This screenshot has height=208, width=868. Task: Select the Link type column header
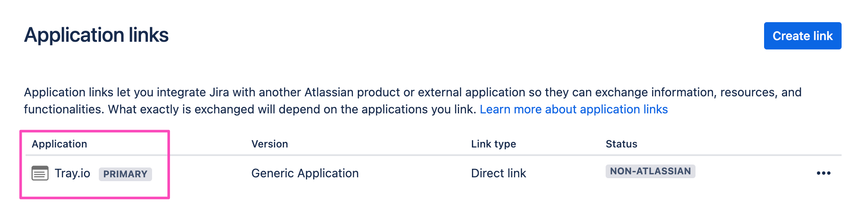(493, 144)
